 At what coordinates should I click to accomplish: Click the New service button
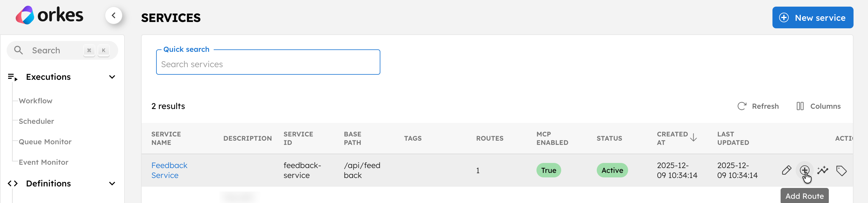pyautogui.click(x=813, y=17)
